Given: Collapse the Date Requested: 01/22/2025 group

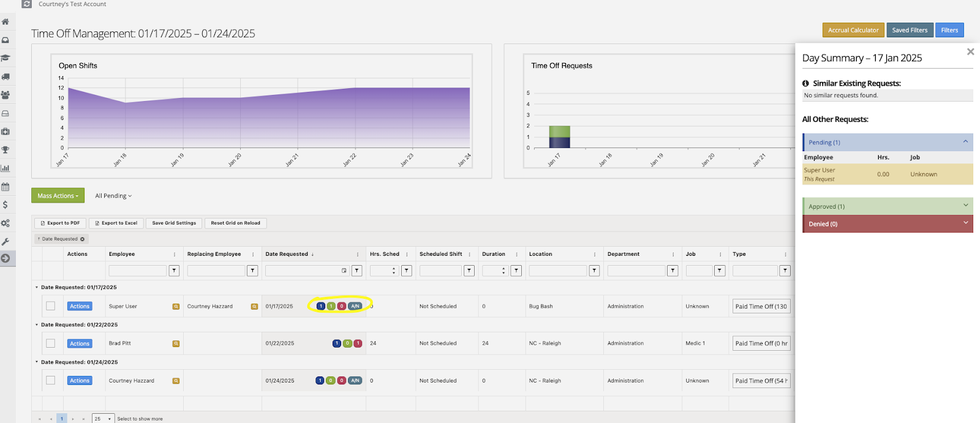Looking at the screenshot, I should click(x=37, y=325).
